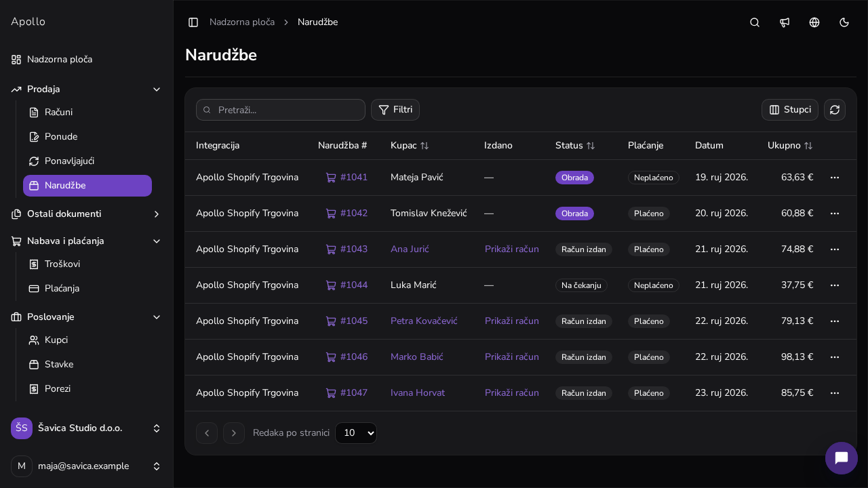
Task: Open row actions for order #1043
Action: tap(835, 249)
